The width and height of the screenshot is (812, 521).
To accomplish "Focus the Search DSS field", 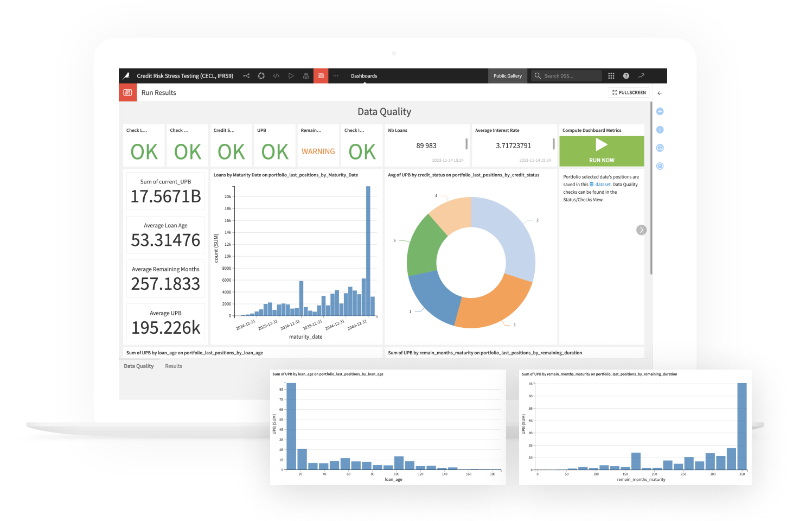I will click(x=567, y=76).
